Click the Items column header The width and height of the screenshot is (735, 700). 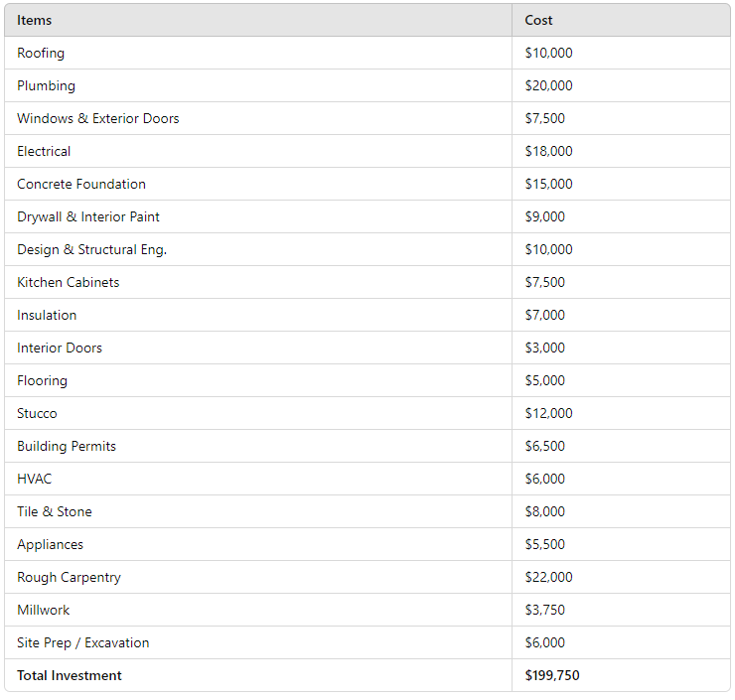click(35, 20)
